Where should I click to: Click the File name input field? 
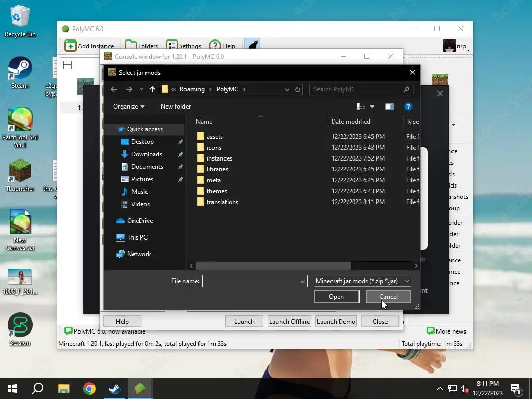pyautogui.click(x=250, y=281)
